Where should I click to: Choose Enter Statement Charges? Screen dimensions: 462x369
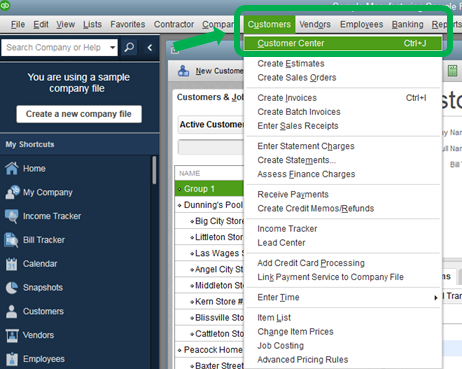tap(306, 146)
